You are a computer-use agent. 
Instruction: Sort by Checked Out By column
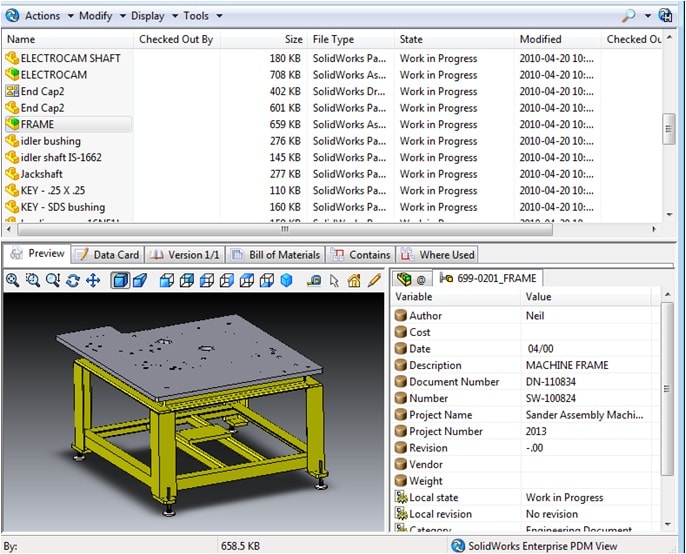point(176,39)
